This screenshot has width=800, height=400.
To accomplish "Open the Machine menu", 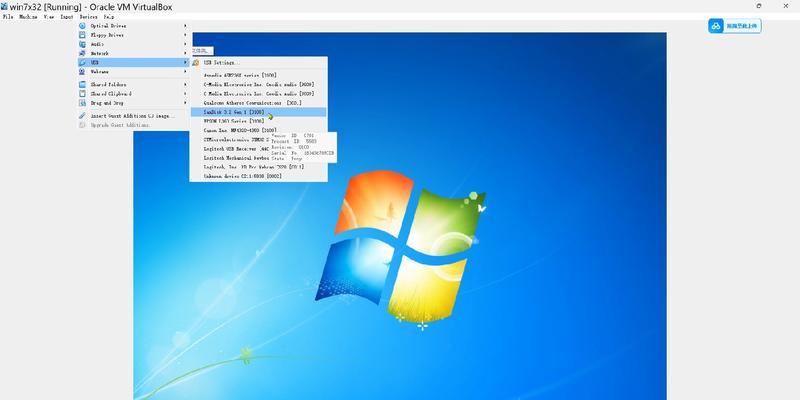I will click(28, 17).
